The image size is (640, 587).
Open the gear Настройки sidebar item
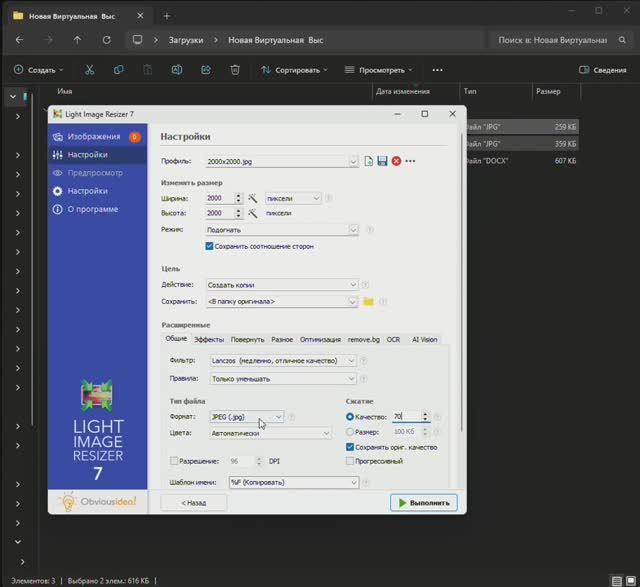(x=97, y=191)
